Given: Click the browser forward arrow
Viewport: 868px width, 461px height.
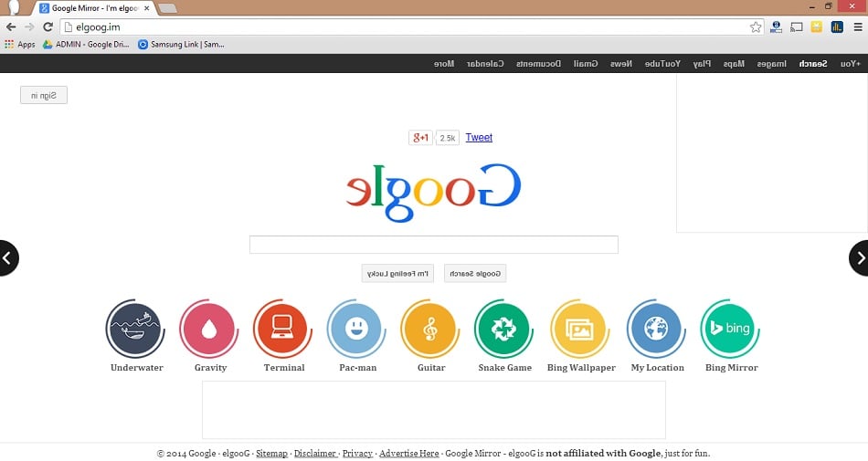Looking at the screenshot, I should [29, 26].
